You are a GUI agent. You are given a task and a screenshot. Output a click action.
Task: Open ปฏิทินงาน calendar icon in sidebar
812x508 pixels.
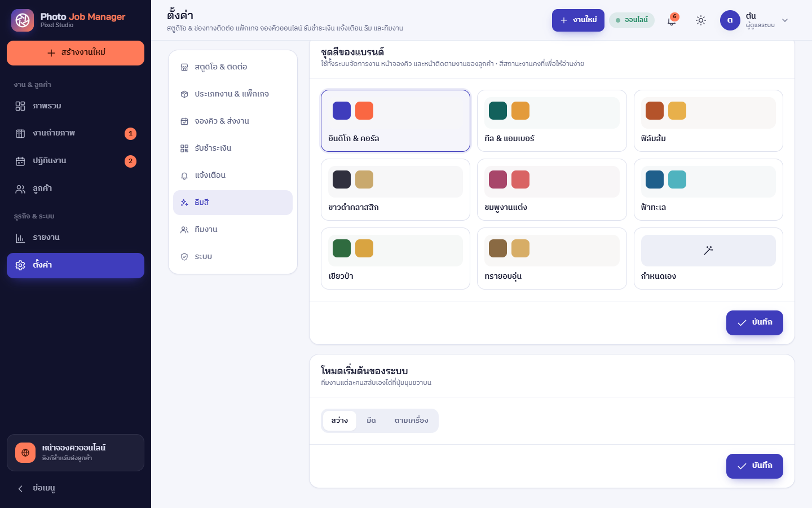pos(20,161)
